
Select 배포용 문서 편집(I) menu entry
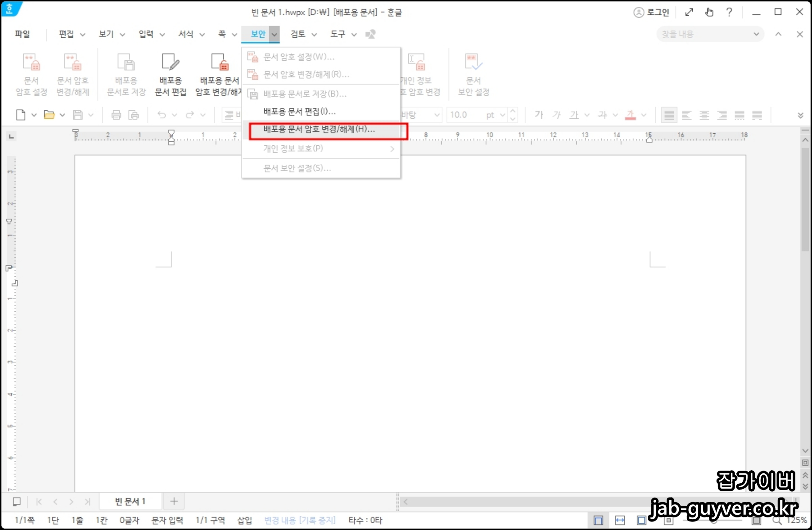[321, 112]
